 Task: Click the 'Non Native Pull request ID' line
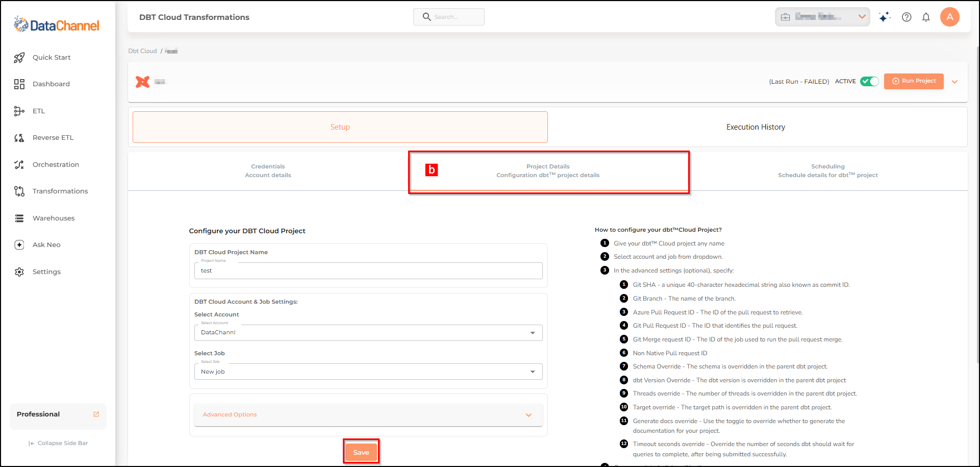click(670, 353)
